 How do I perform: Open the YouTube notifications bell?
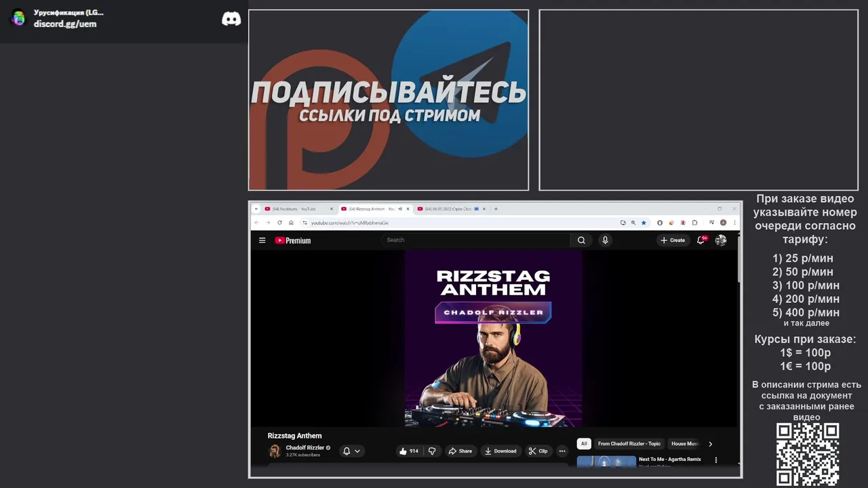pos(701,240)
